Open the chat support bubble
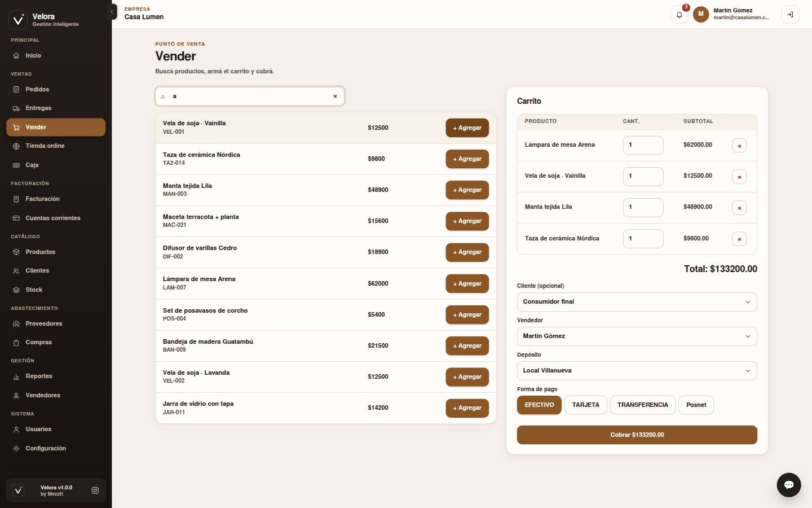The width and height of the screenshot is (812, 508). [x=788, y=485]
